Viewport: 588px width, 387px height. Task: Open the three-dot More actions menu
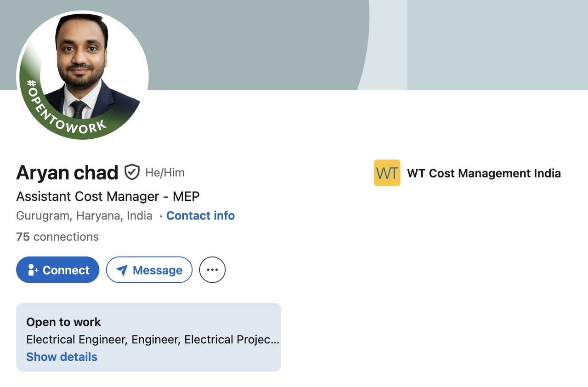pos(212,270)
